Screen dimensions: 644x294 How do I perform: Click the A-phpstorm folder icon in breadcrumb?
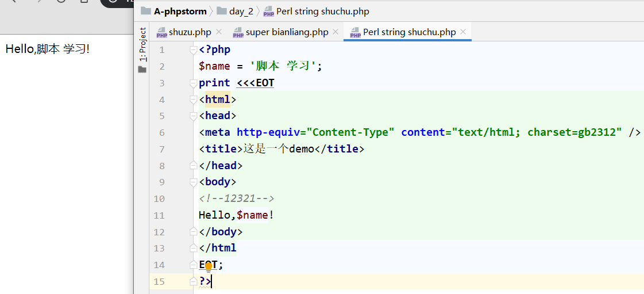tap(146, 11)
